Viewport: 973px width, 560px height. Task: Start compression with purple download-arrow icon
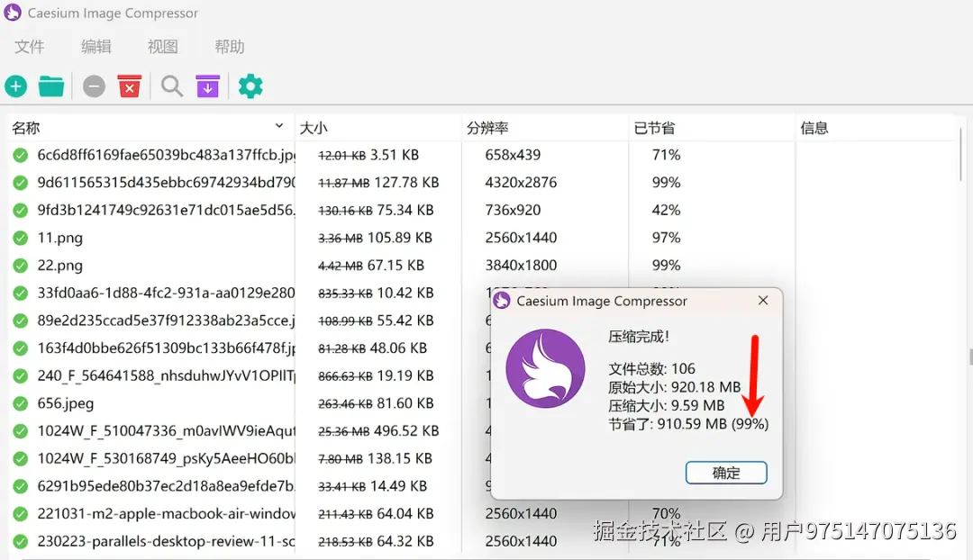click(208, 86)
